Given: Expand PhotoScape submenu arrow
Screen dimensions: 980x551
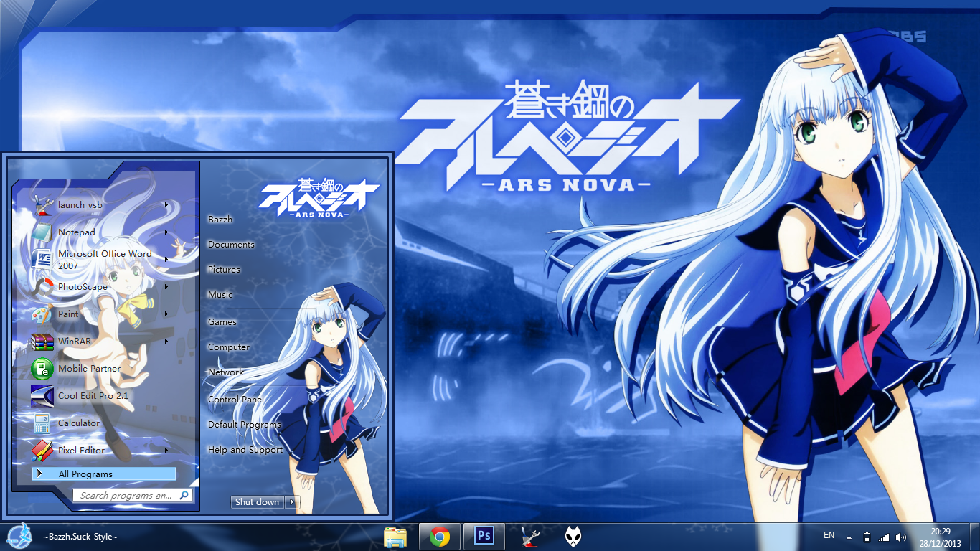Looking at the screenshot, I should click(x=166, y=287).
